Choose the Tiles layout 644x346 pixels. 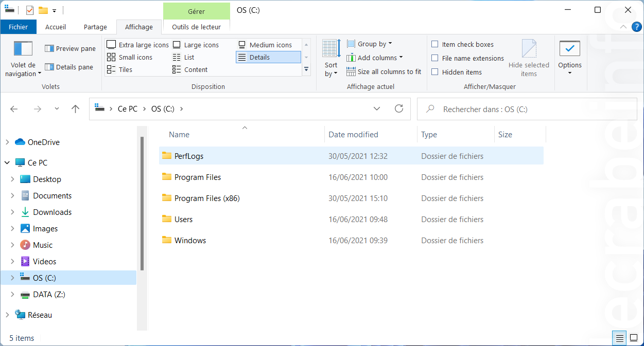[x=119, y=69]
